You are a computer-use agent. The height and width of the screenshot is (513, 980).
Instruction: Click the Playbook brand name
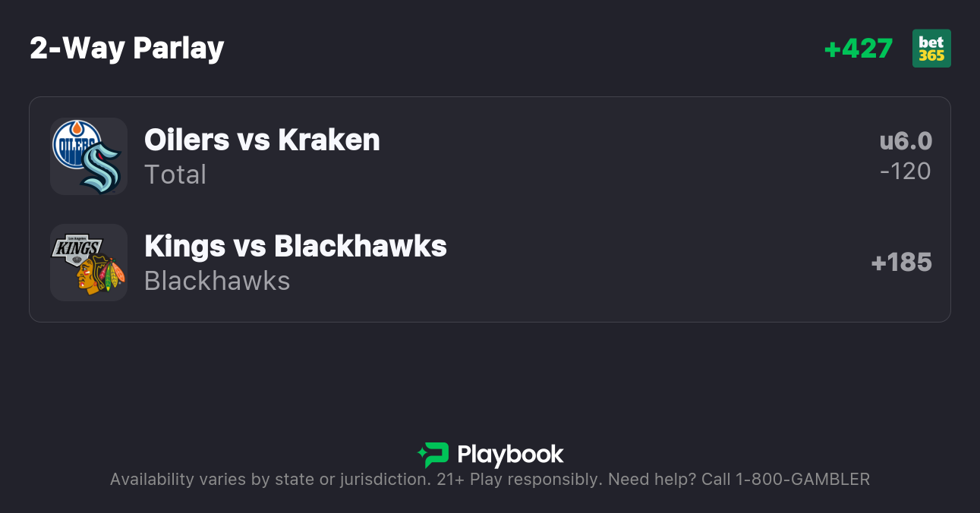[x=510, y=455]
